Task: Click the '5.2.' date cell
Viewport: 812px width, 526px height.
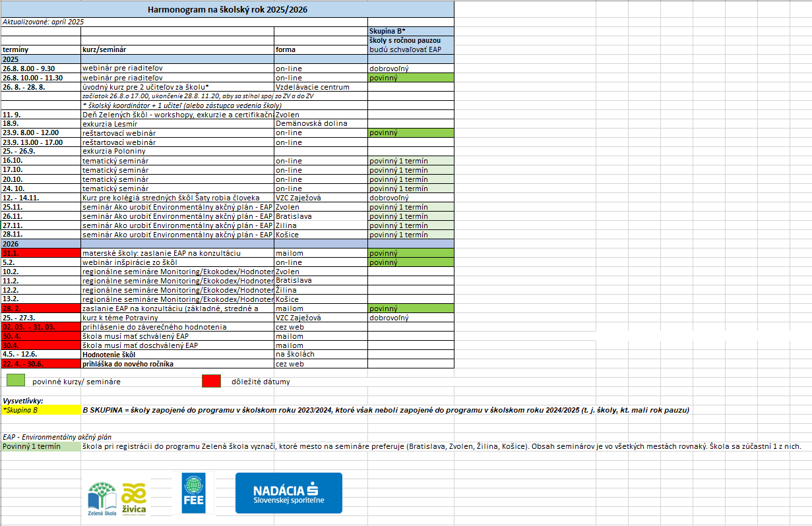Action: [40, 262]
